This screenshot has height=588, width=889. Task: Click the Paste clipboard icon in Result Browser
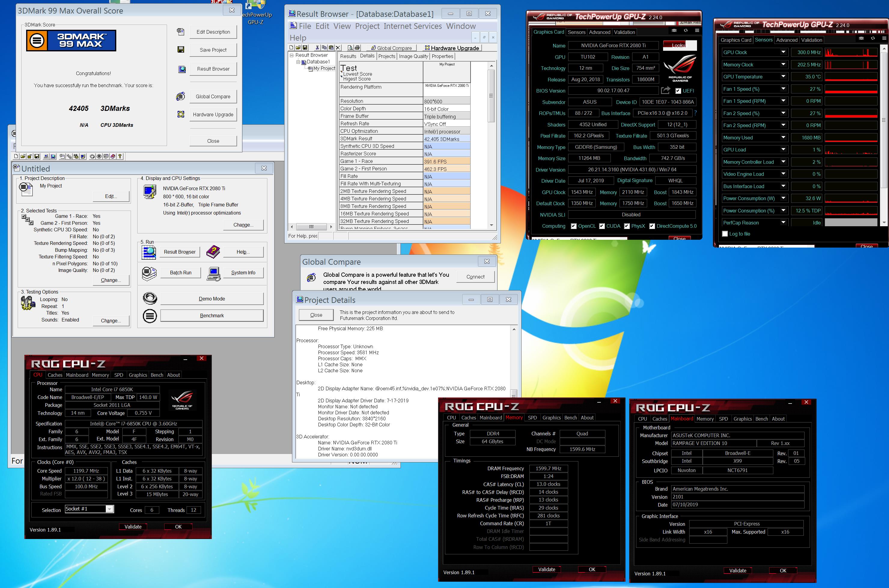click(331, 48)
